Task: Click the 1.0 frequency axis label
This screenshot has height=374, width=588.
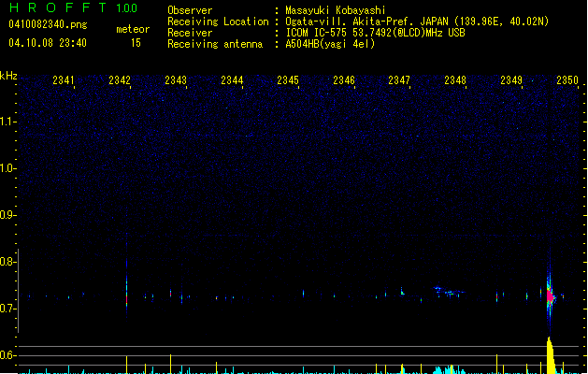Action: pyautogui.click(x=7, y=168)
